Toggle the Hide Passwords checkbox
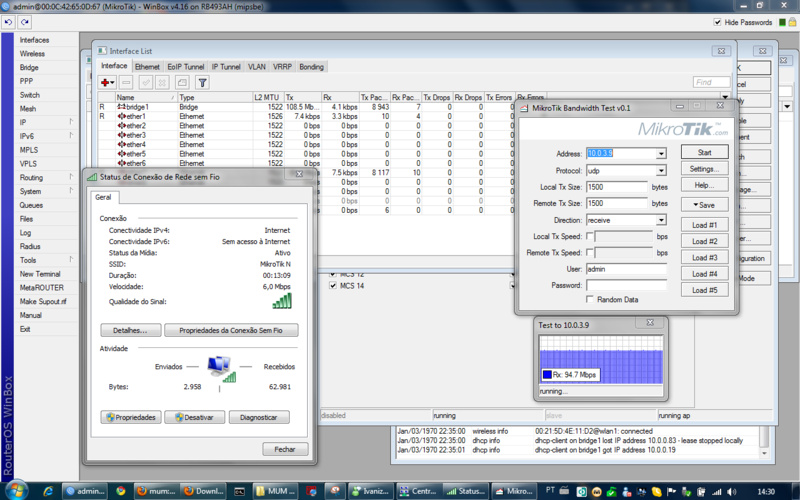Screen dimensions: 800x500 [718, 22]
